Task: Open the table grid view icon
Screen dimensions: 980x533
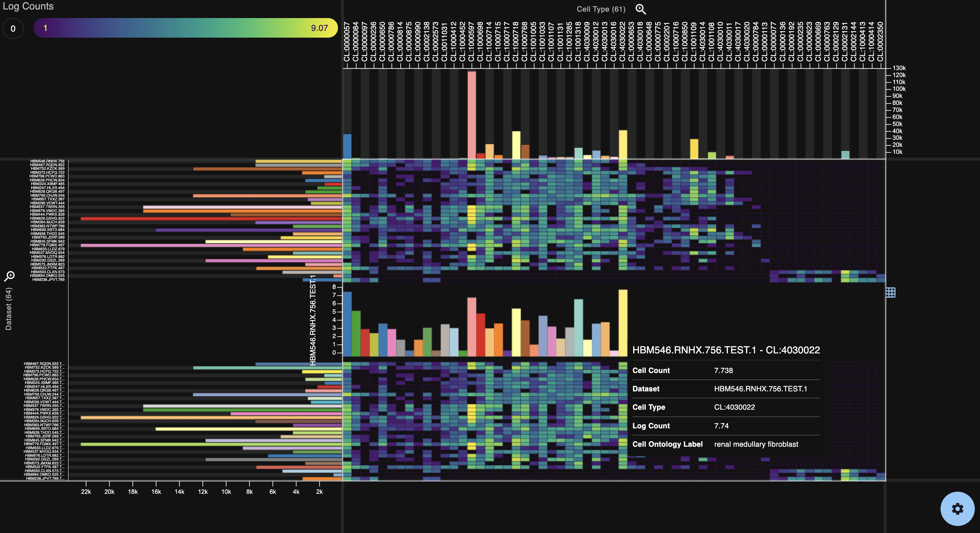Action: click(891, 292)
